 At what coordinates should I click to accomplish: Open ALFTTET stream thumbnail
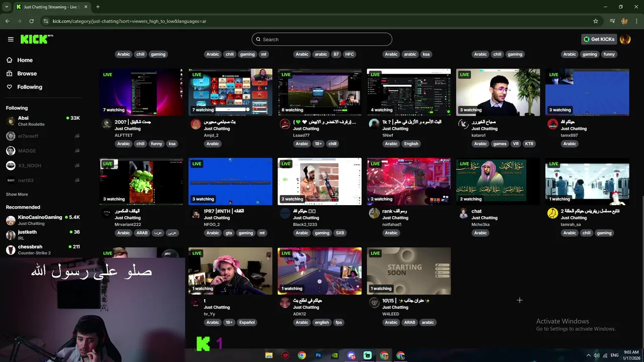tap(141, 92)
